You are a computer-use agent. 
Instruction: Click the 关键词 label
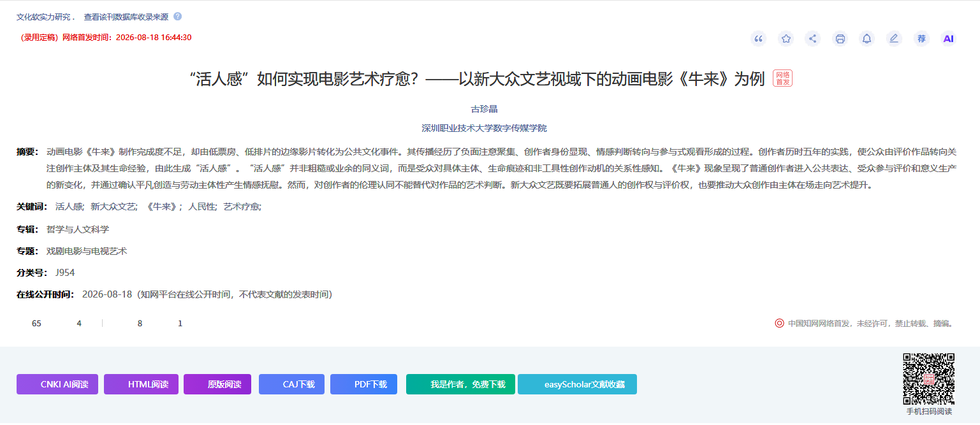[33, 206]
